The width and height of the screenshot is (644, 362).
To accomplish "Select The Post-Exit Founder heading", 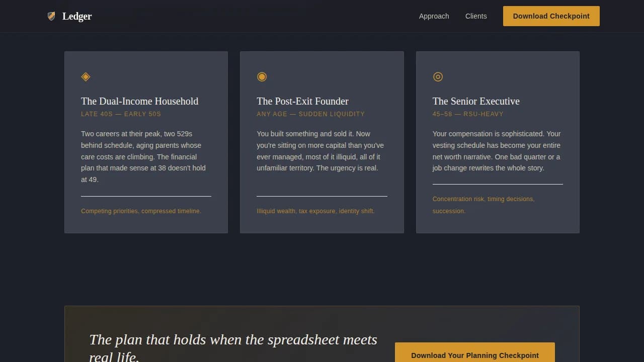I will tap(302, 101).
